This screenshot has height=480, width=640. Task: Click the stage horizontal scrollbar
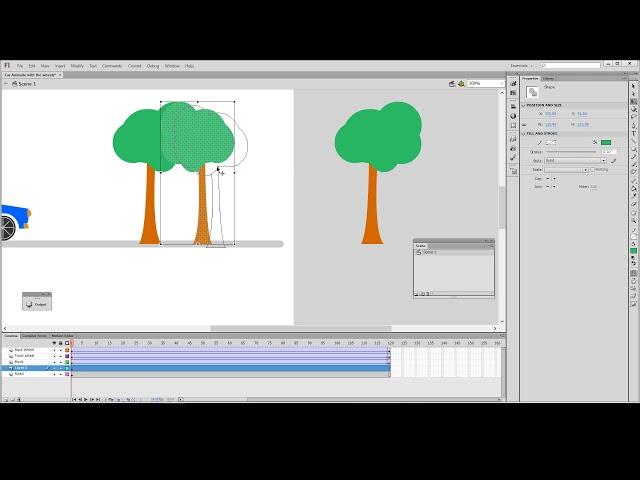301,328
